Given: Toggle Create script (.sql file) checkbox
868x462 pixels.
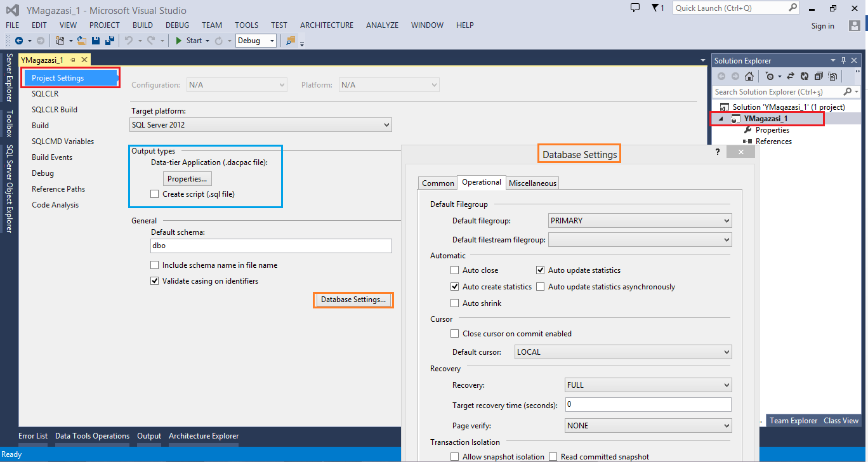Looking at the screenshot, I should point(154,194).
